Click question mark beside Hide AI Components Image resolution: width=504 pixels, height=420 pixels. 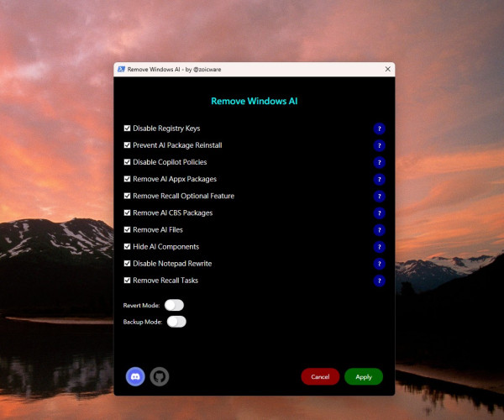pos(380,247)
